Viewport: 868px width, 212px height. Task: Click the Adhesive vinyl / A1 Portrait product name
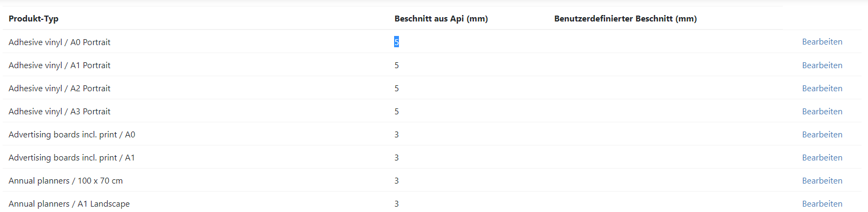pos(59,65)
